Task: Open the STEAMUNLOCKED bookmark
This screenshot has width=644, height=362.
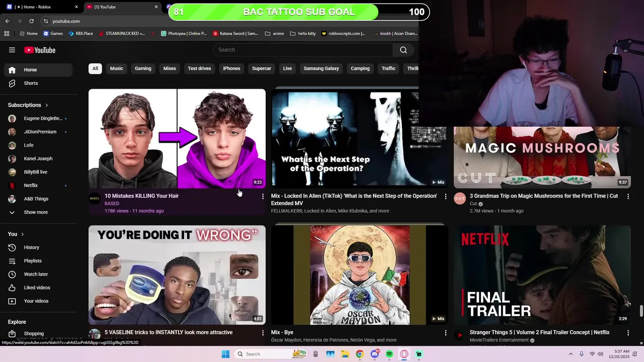Action: coord(122,34)
